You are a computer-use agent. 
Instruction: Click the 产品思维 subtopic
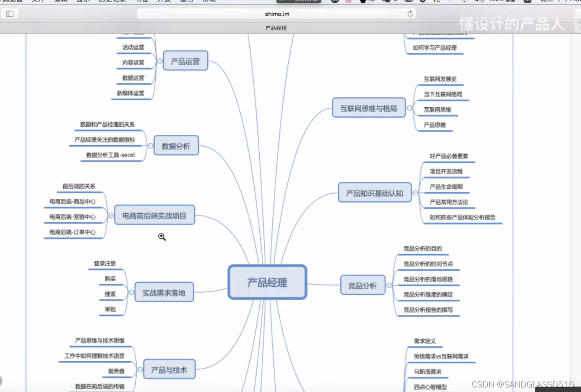click(434, 125)
